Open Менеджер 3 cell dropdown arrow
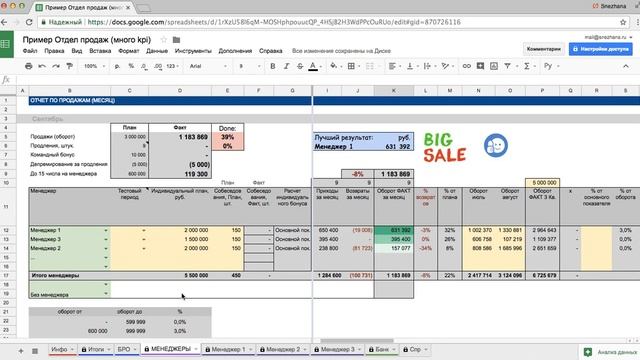 pyautogui.click(x=106, y=240)
